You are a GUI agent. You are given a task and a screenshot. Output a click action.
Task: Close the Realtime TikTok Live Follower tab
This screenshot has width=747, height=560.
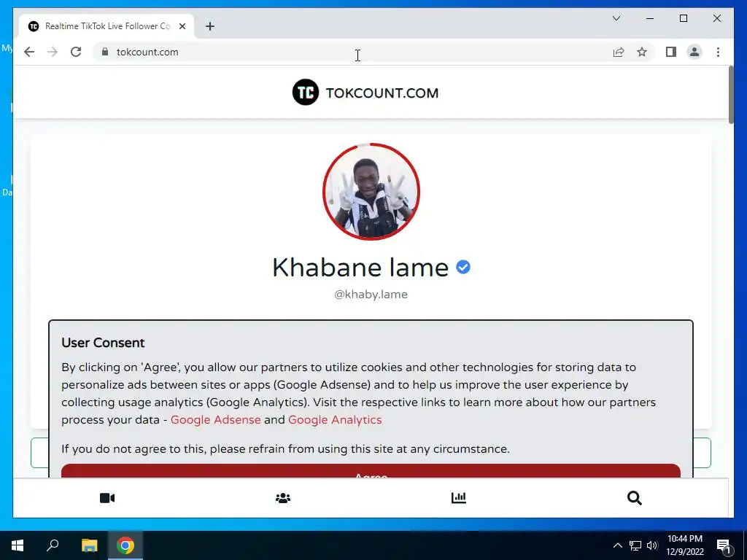tap(182, 26)
